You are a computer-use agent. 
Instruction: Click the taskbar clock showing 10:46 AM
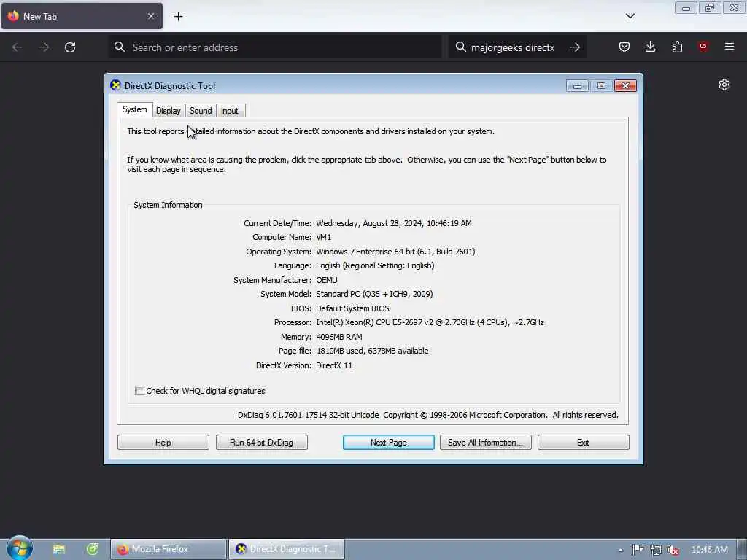click(709, 550)
